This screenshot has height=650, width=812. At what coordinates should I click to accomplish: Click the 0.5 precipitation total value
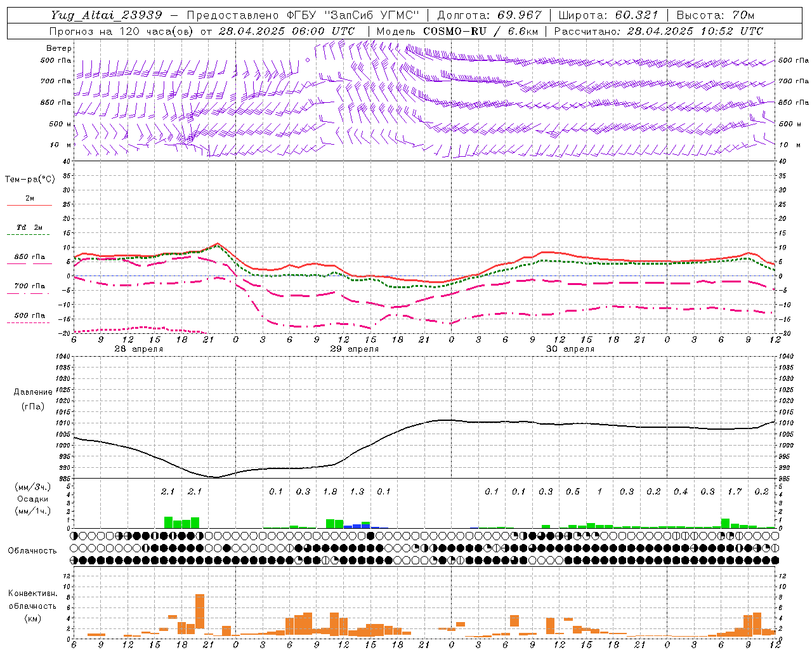pos(573,492)
